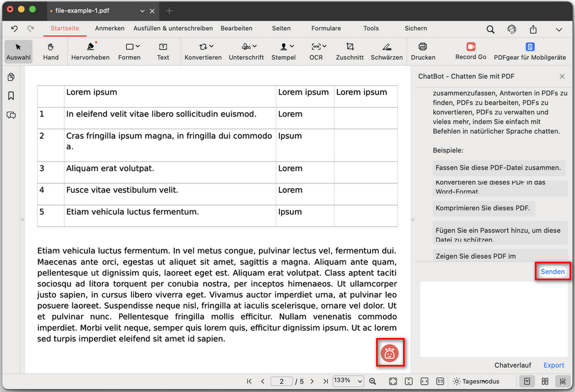Viewport: 575px width, 392px height.
Task: Click the Senden button in ChatBot
Action: coord(553,272)
